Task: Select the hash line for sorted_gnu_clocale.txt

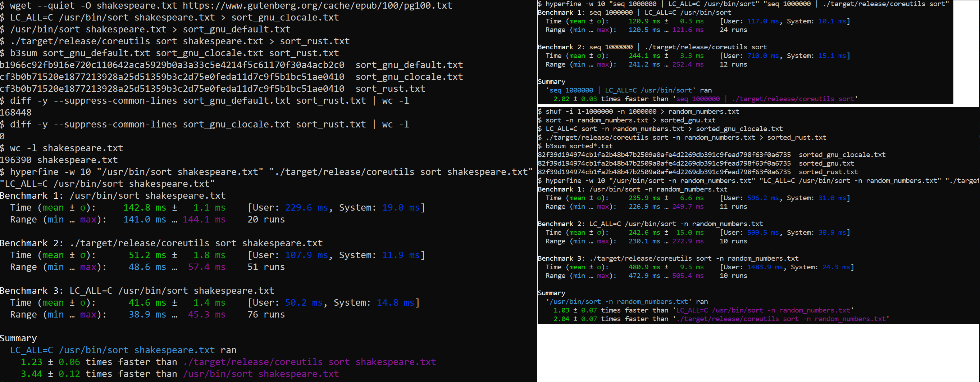Action: pos(711,155)
